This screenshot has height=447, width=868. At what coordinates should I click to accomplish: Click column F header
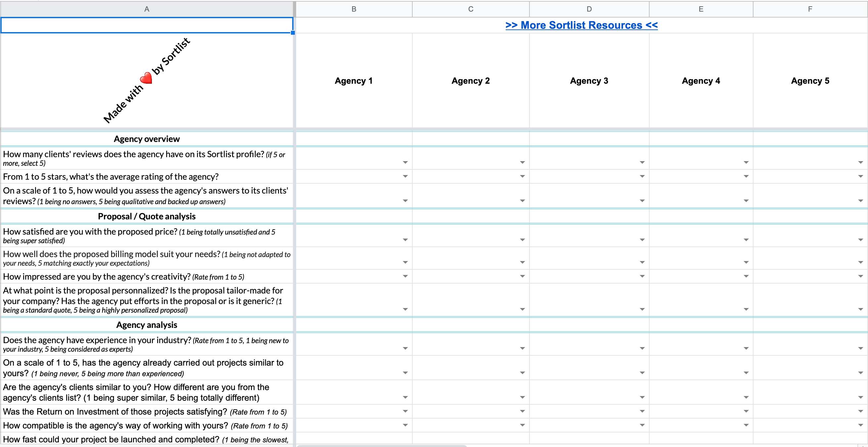[x=810, y=9]
